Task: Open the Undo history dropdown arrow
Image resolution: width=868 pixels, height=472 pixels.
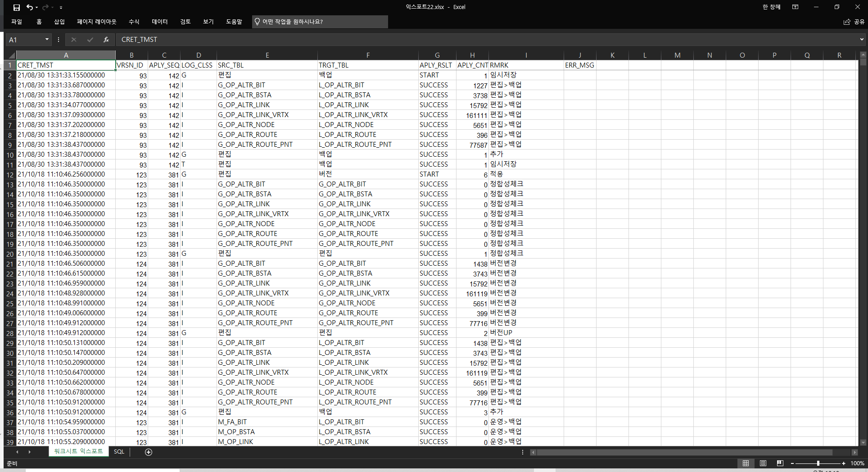Action: [x=36, y=8]
